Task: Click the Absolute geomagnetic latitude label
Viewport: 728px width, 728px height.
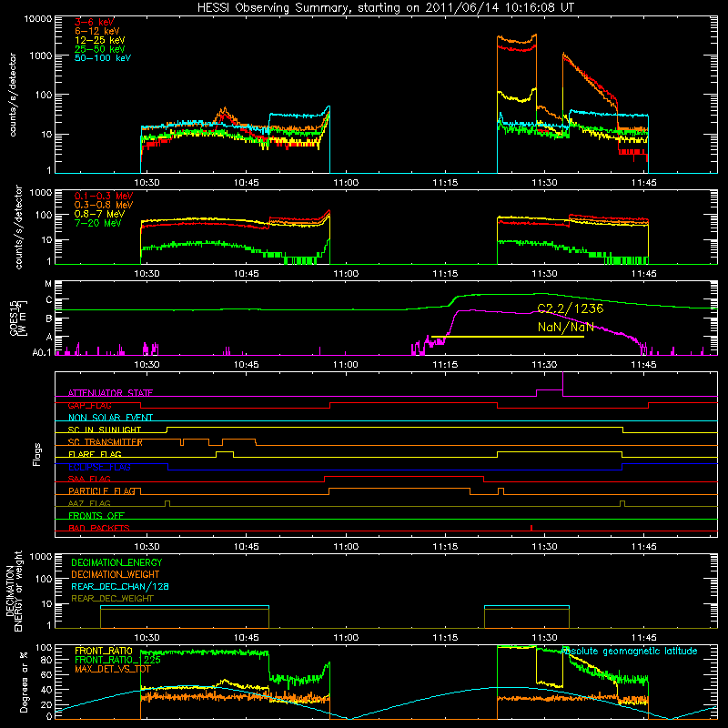Action: (x=630, y=651)
